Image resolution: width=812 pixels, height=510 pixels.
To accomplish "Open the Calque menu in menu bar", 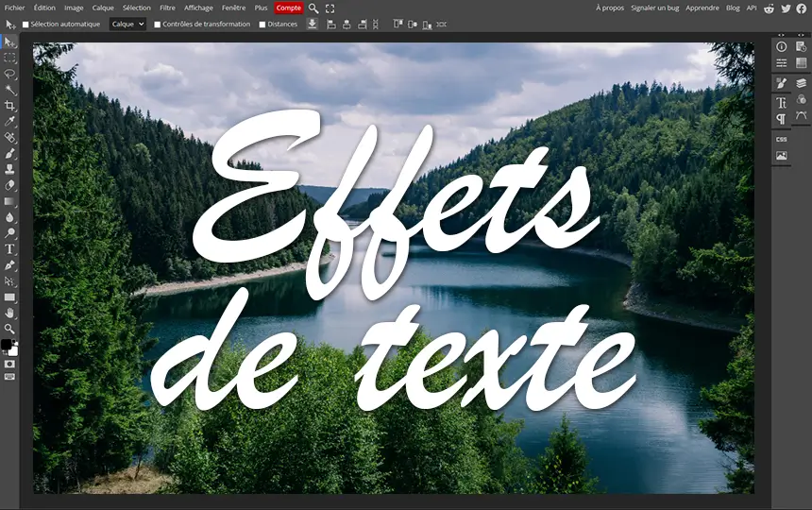I will pos(103,8).
